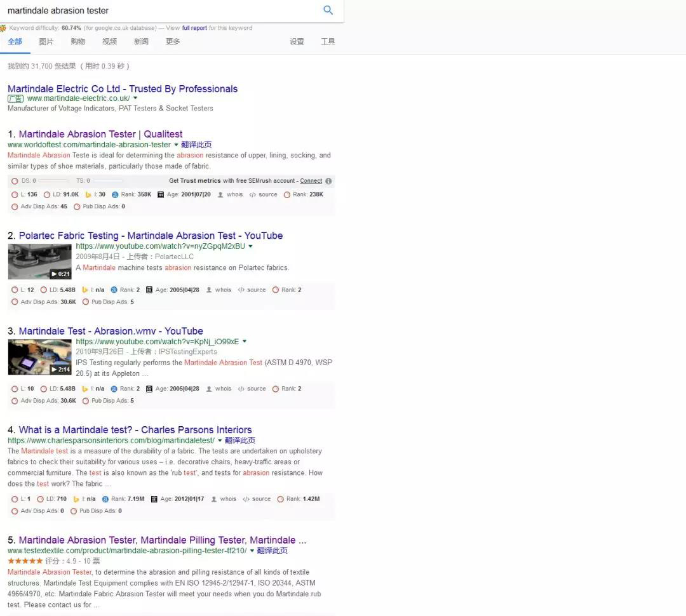
Task: Open the 'What is a Martindale test?' result
Action: (135, 430)
